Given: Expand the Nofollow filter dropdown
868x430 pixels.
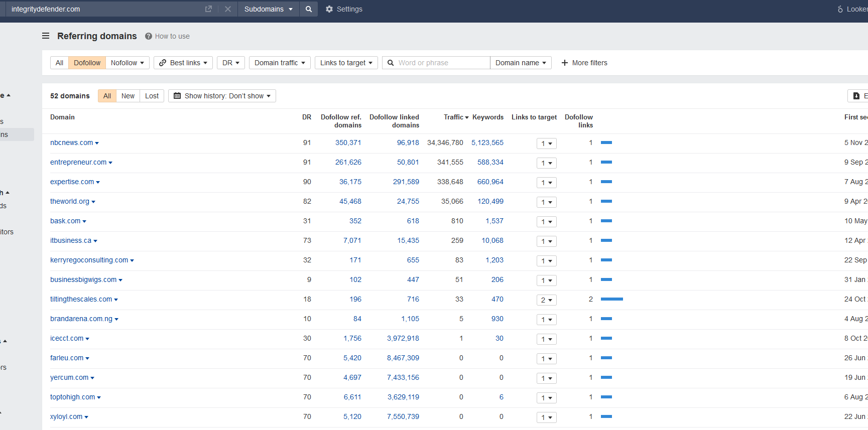Looking at the screenshot, I should tap(128, 63).
